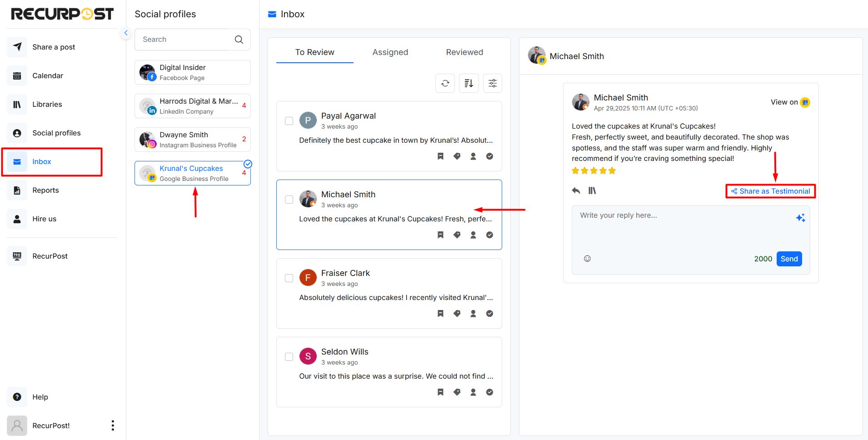Bookmark Michael Smith's review in list

pos(440,235)
